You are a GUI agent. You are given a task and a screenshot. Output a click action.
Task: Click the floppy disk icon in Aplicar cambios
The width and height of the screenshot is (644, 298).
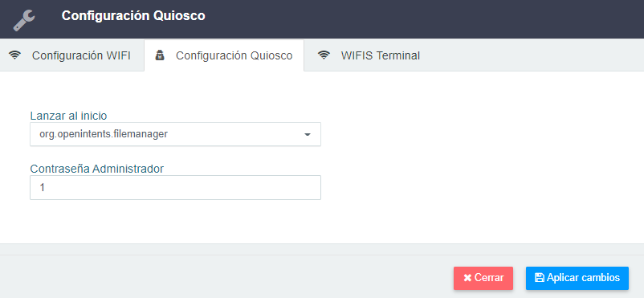[540, 278]
